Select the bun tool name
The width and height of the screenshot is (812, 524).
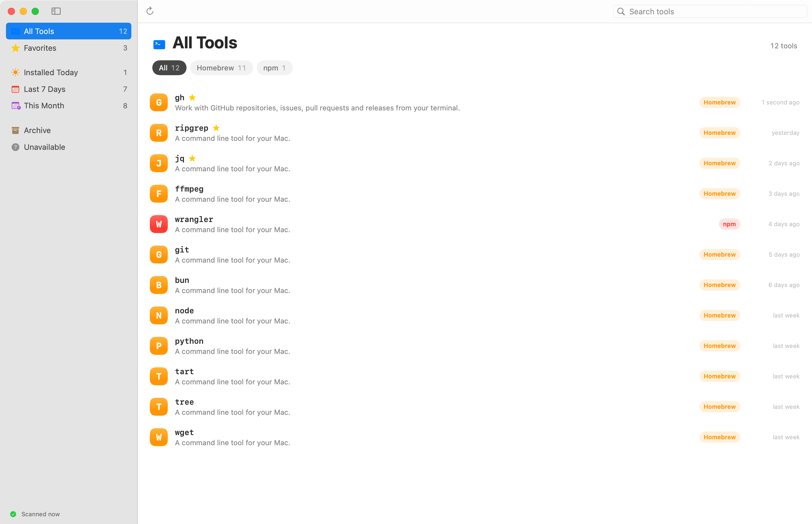(182, 280)
